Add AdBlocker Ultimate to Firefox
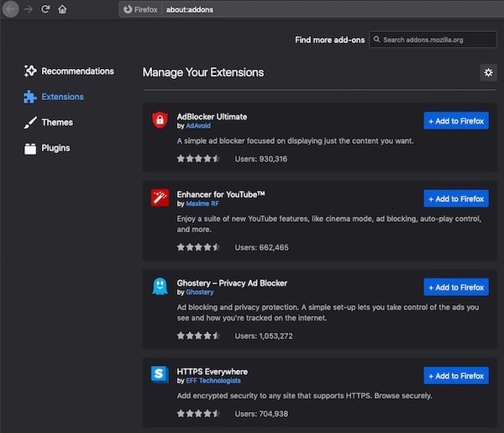 456,120
